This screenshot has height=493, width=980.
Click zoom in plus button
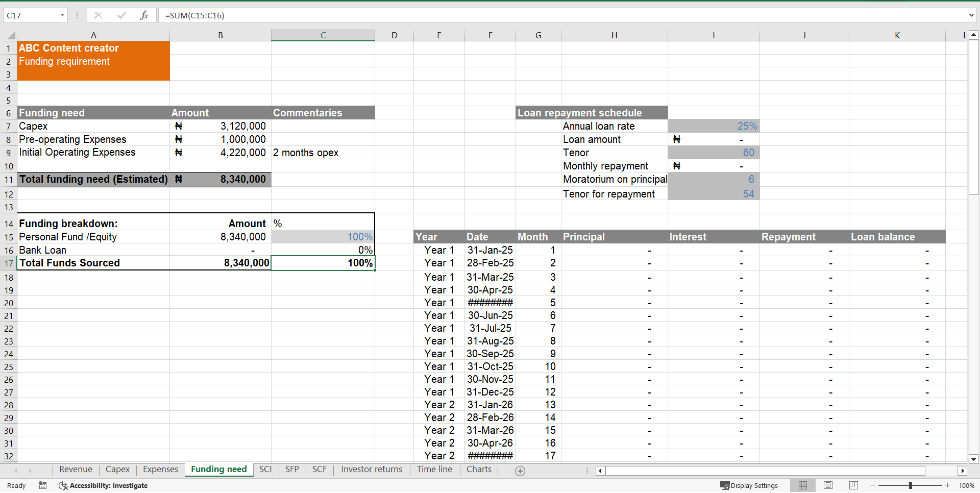click(948, 485)
